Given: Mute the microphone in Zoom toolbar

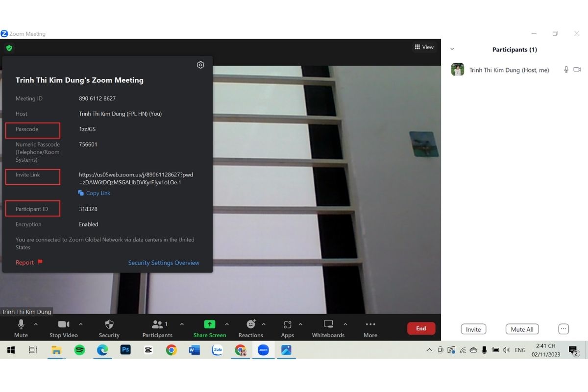Looking at the screenshot, I should pyautogui.click(x=21, y=328).
